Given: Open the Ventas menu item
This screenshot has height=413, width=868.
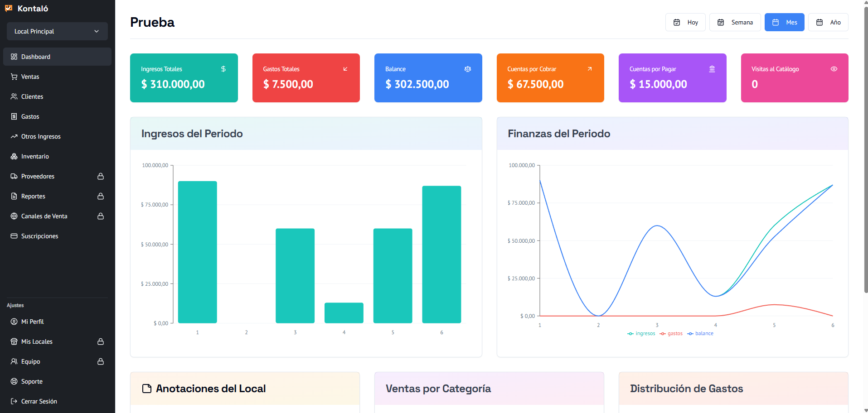Looking at the screenshot, I should (30, 77).
